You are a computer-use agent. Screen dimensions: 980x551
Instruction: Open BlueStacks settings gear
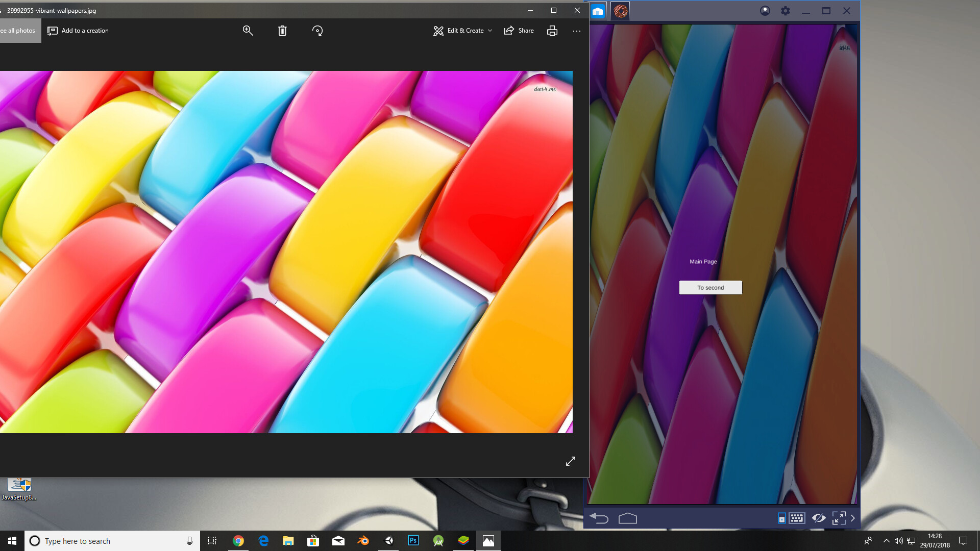(x=785, y=10)
